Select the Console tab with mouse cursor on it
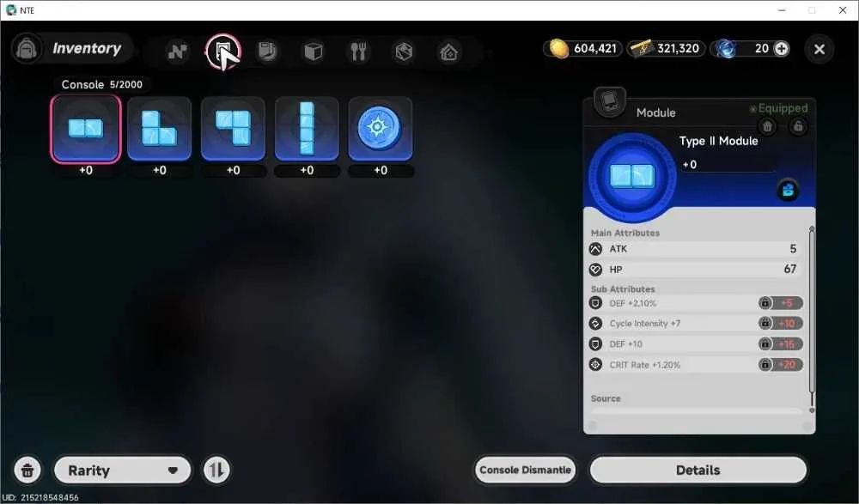Image resolution: width=859 pixels, height=504 pixels. [222, 52]
